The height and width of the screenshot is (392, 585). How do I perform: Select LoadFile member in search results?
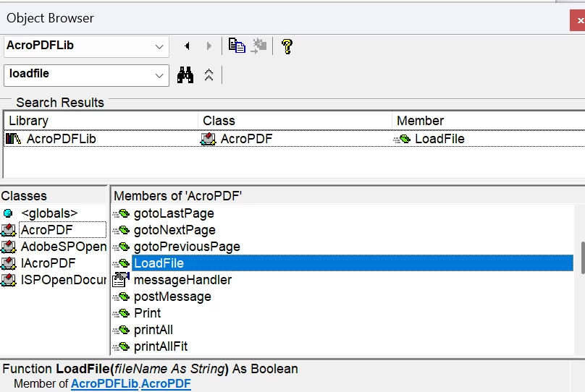pos(439,139)
